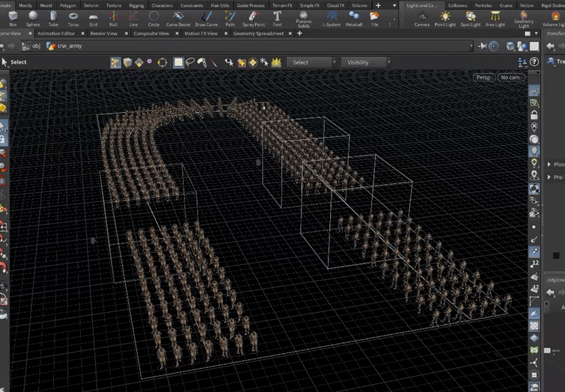Image resolution: width=565 pixels, height=392 pixels.
Task: Add a Spot Light to the scene
Action: coord(470,19)
